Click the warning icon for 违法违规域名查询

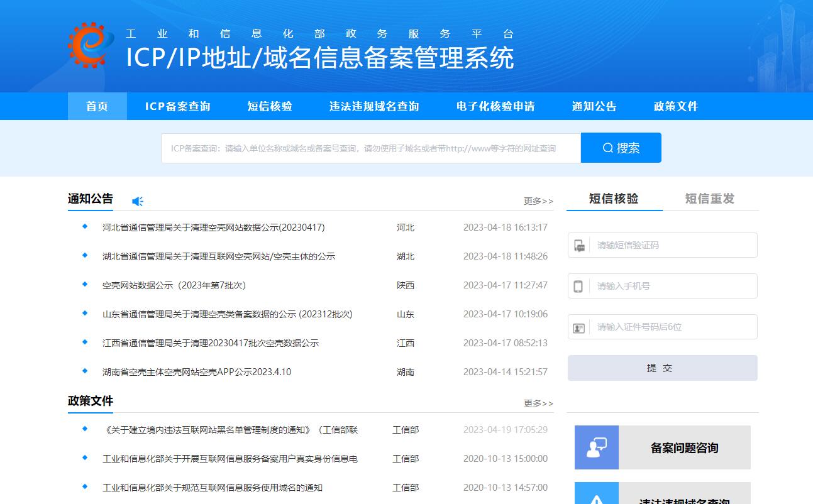[x=596, y=498]
